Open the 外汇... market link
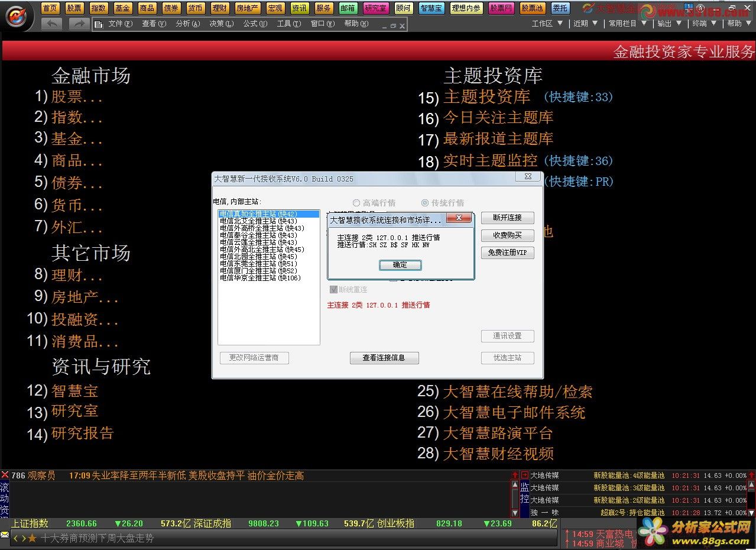This screenshot has height=550, width=756. click(77, 227)
